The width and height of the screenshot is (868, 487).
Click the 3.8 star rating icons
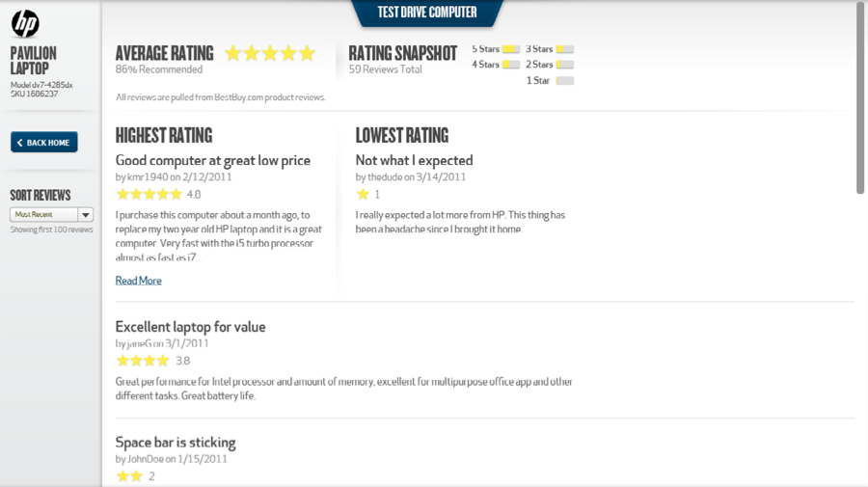[x=142, y=361]
